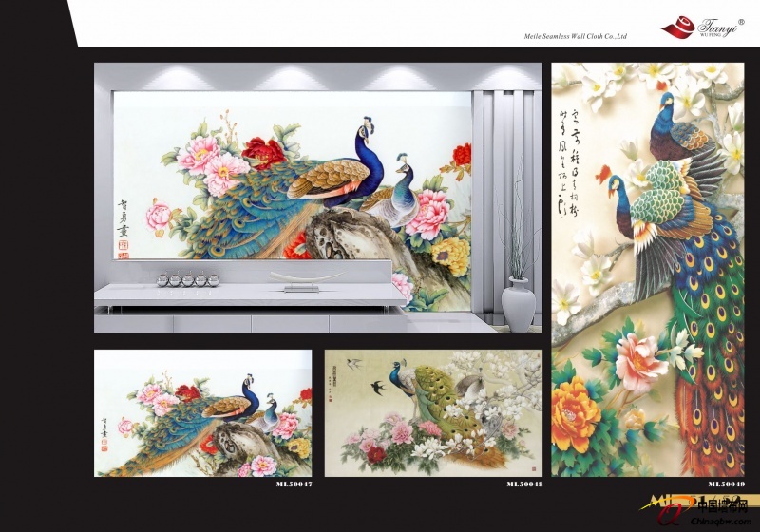Click the Tianyi Wu Feng logo
The width and height of the screenshot is (760, 532).
tap(703, 27)
